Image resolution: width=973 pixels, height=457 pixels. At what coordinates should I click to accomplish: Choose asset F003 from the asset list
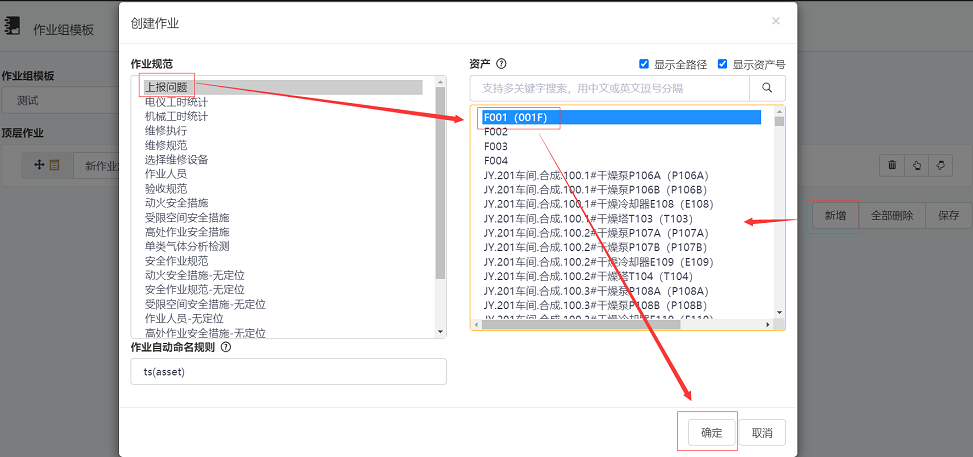tap(496, 146)
